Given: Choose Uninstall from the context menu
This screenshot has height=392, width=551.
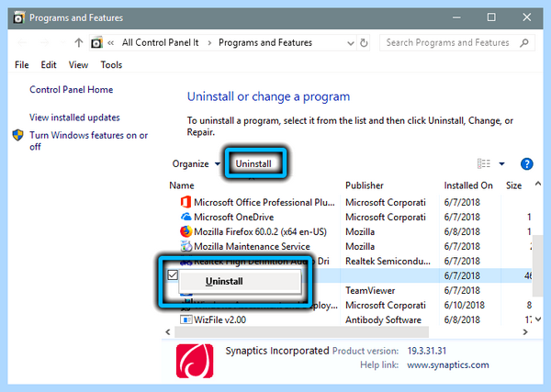Looking at the screenshot, I should (240, 281).
